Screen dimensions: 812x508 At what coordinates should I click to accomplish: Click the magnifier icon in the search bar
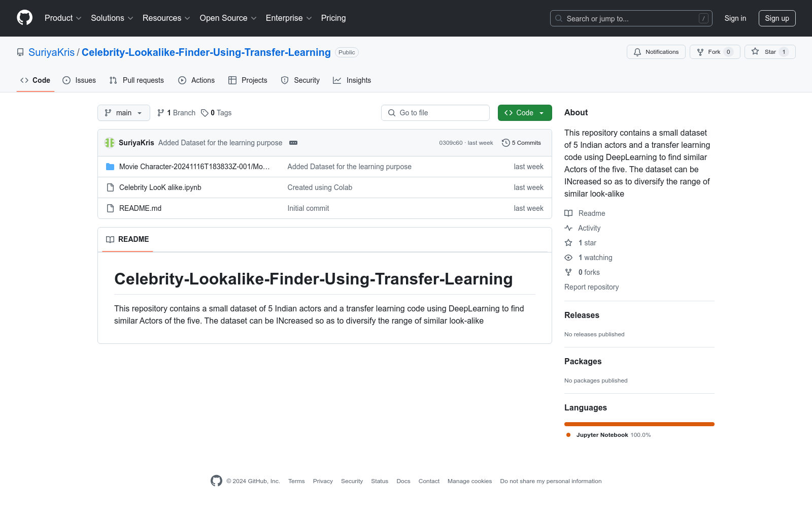coord(559,18)
